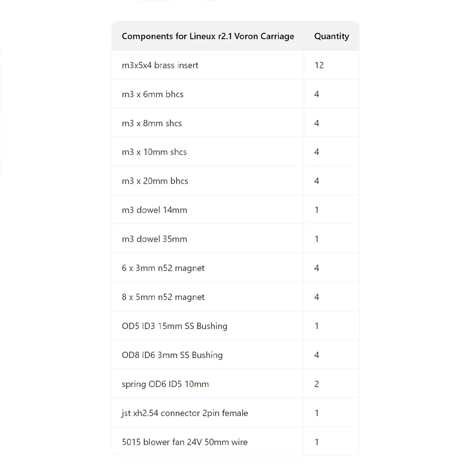The image size is (476, 476).
Task: Select the 'OD5 ID3 15mm SS Bushing' entry
Action: [x=175, y=326]
